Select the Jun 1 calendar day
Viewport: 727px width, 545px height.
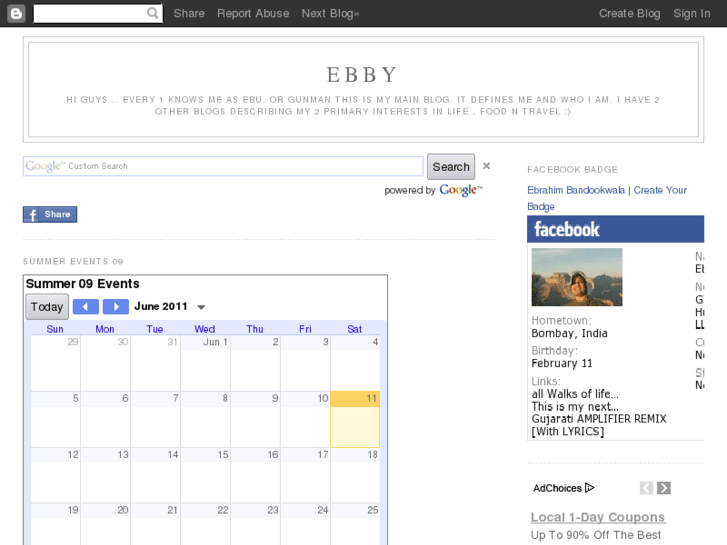(205, 363)
